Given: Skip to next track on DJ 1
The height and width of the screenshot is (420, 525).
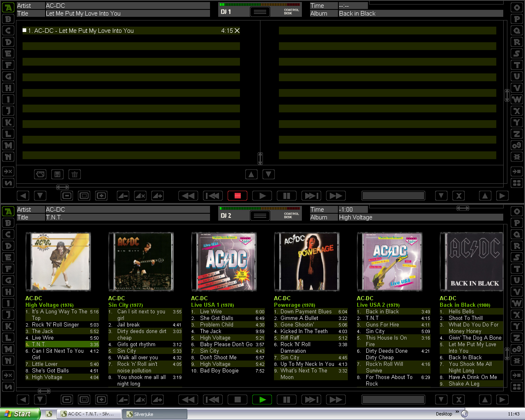Looking at the screenshot, I should point(311,196).
